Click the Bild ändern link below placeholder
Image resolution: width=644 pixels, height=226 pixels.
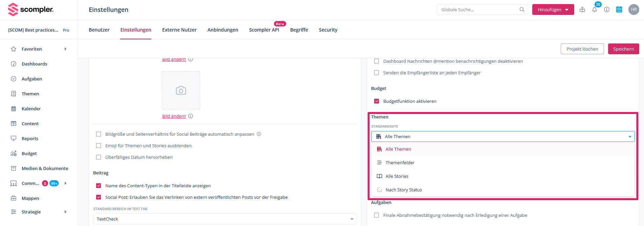174,116
